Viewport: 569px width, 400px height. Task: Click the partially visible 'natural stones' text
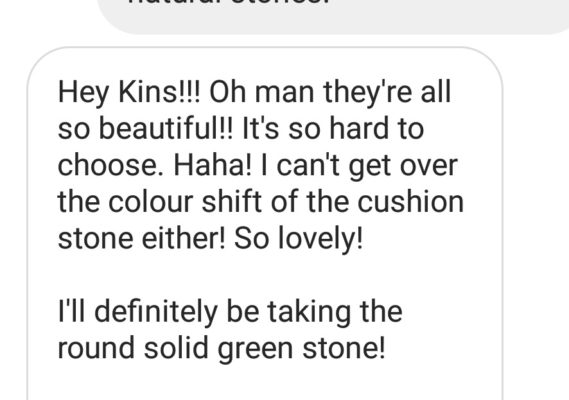pos(227,2)
